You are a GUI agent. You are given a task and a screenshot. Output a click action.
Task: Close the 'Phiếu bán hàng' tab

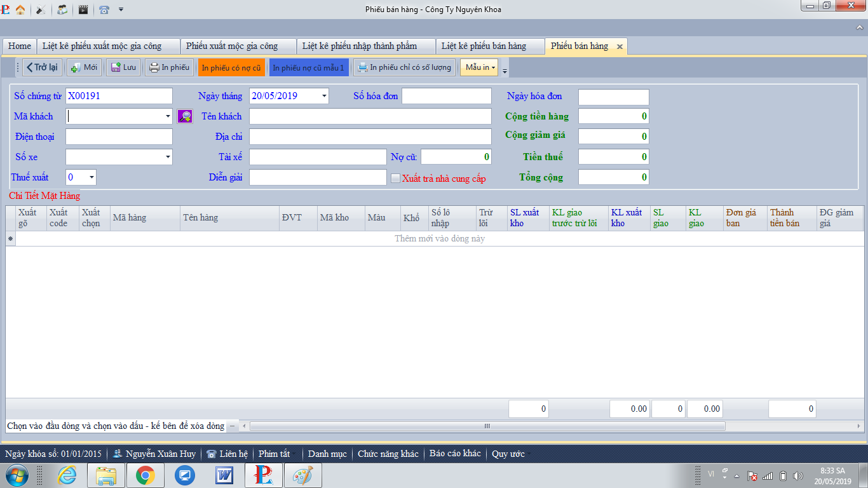620,46
